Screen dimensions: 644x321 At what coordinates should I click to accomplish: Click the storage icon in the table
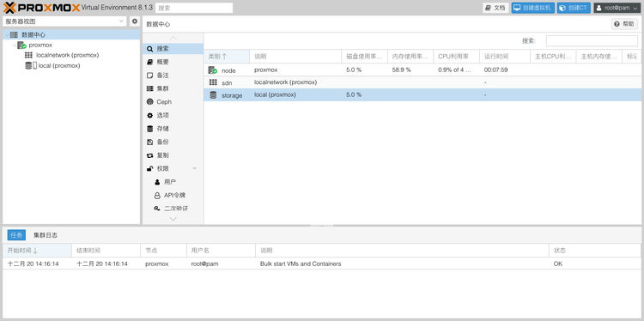[213, 94]
